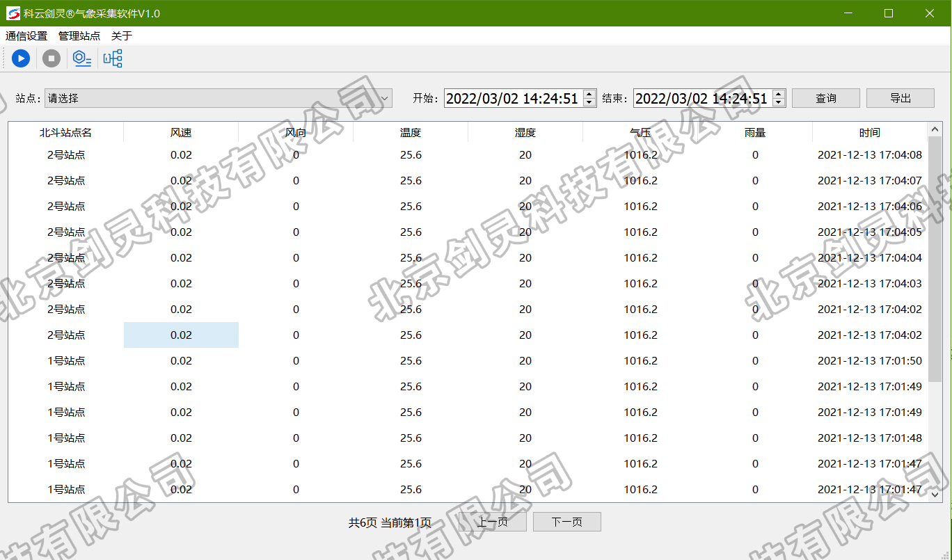This screenshot has width=952, height=560.
Task: Expand the 站点 请选择 dropdown
Action: (x=219, y=98)
